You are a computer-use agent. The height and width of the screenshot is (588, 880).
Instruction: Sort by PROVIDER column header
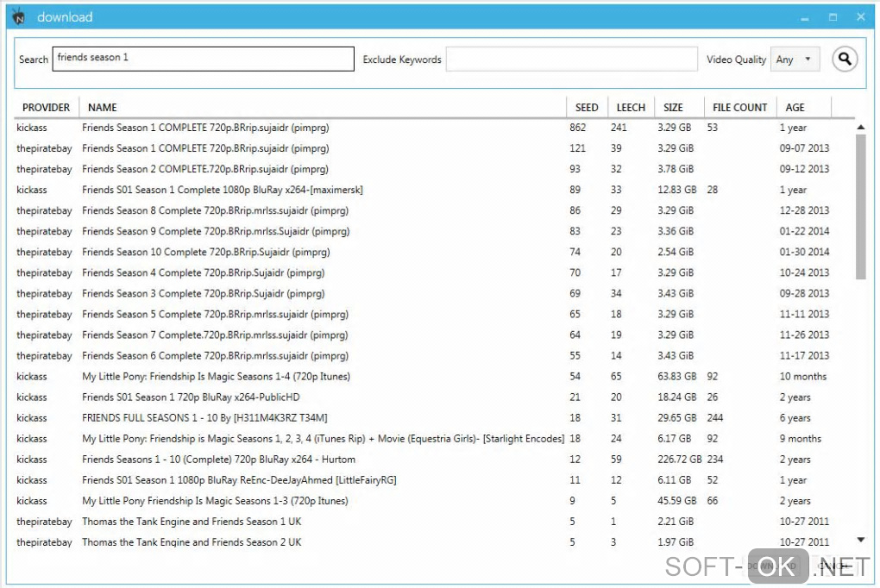pos(46,107)
